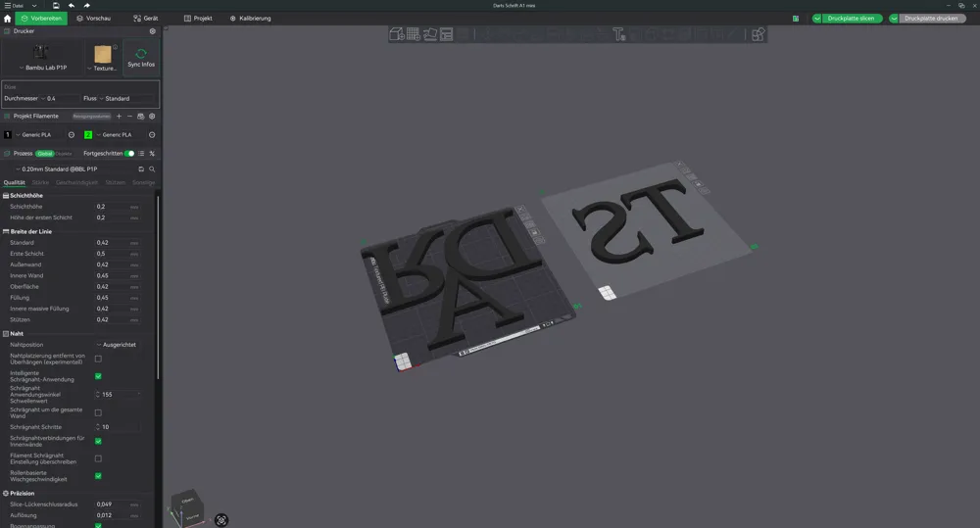Click Sync Infos button
The width and height of the screenshot is (980, 528).
point(141,58)
